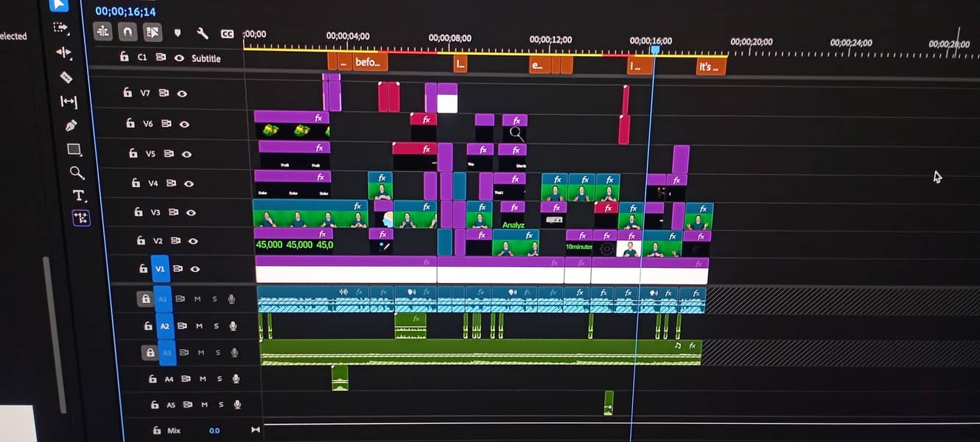The height and width of the screenshot is (442, 980).
Task: Select the Track Select Forward tool
Action: click(60, 28)
